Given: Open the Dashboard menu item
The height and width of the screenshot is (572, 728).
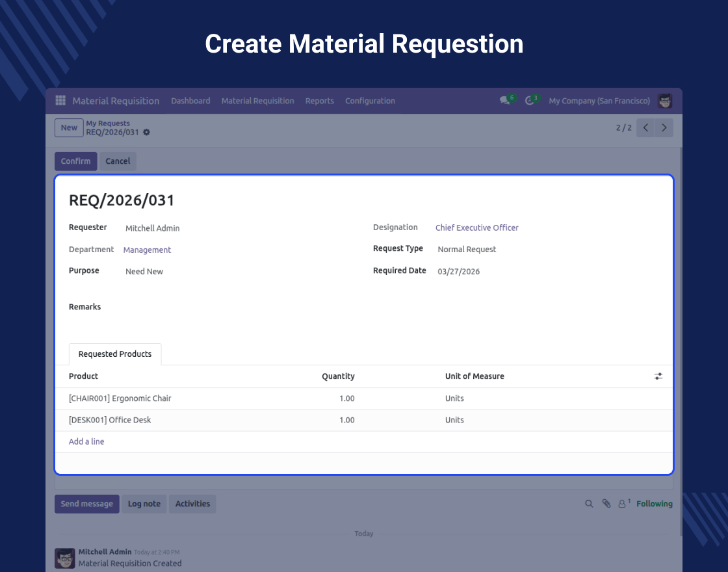Looking at the screenshot, I should point(190,101).
